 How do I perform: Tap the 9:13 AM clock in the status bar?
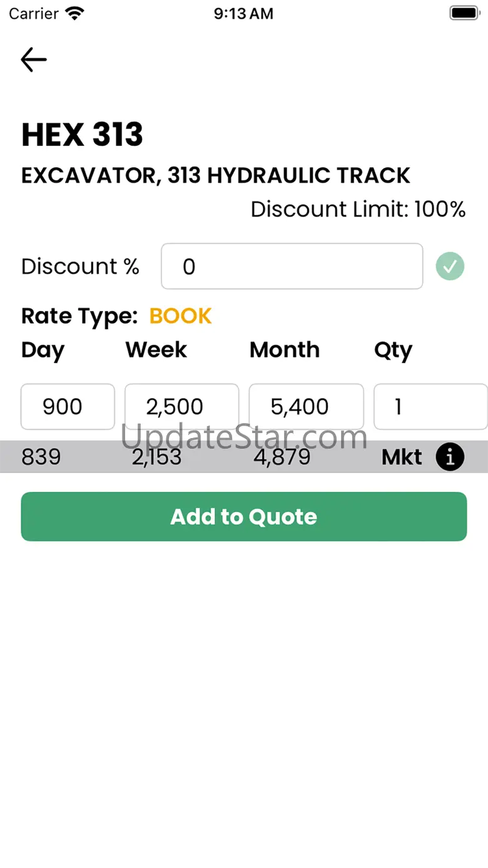243,14
